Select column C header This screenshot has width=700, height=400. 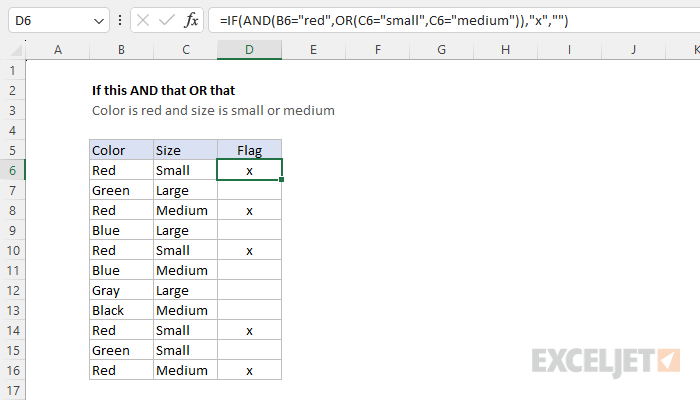pyautogui.click(x=185, y=50)
